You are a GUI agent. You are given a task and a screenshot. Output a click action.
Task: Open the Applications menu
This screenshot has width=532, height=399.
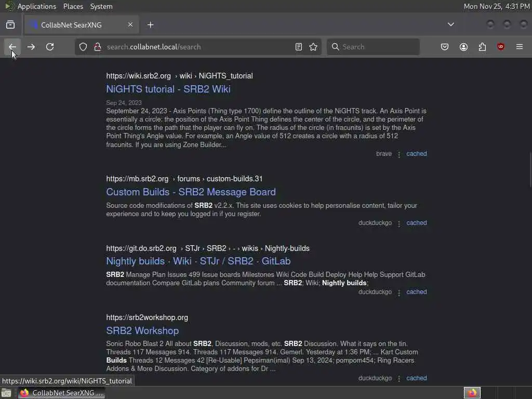37,6
